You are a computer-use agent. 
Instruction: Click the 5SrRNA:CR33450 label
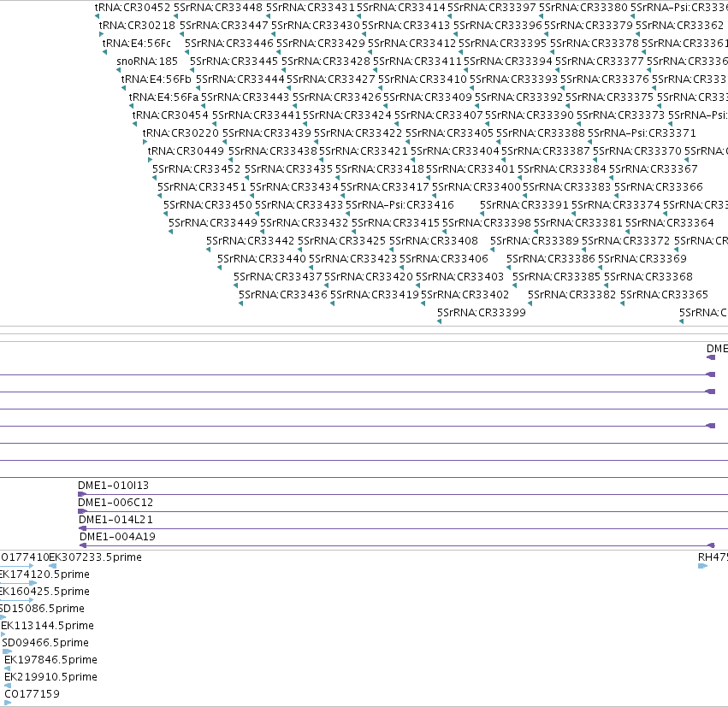[x=208, y=205]
